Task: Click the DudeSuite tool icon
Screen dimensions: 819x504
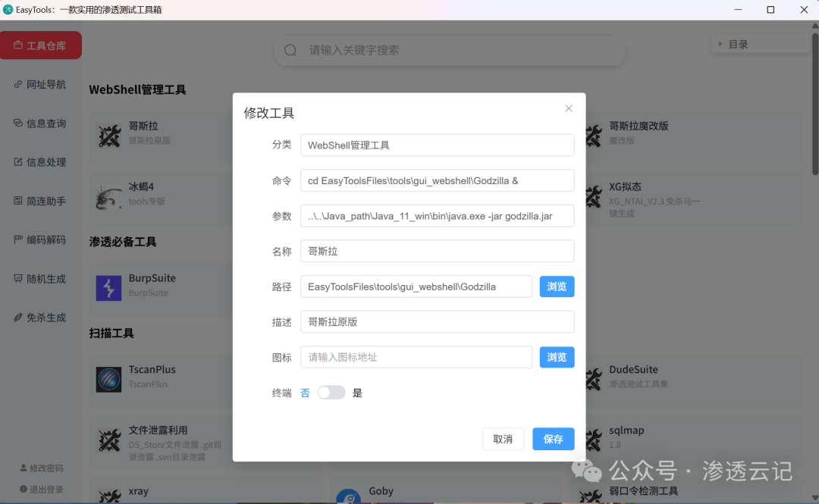Action: 594,380
